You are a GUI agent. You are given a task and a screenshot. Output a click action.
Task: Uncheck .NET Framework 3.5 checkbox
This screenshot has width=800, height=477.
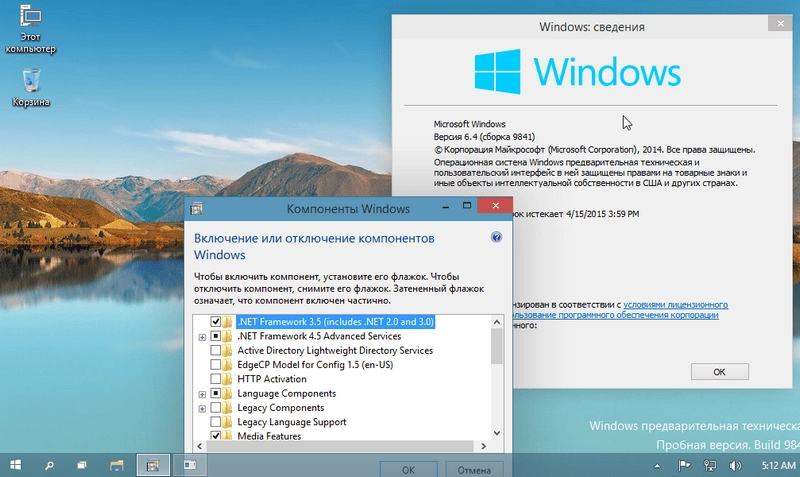(x=215, y=322)
